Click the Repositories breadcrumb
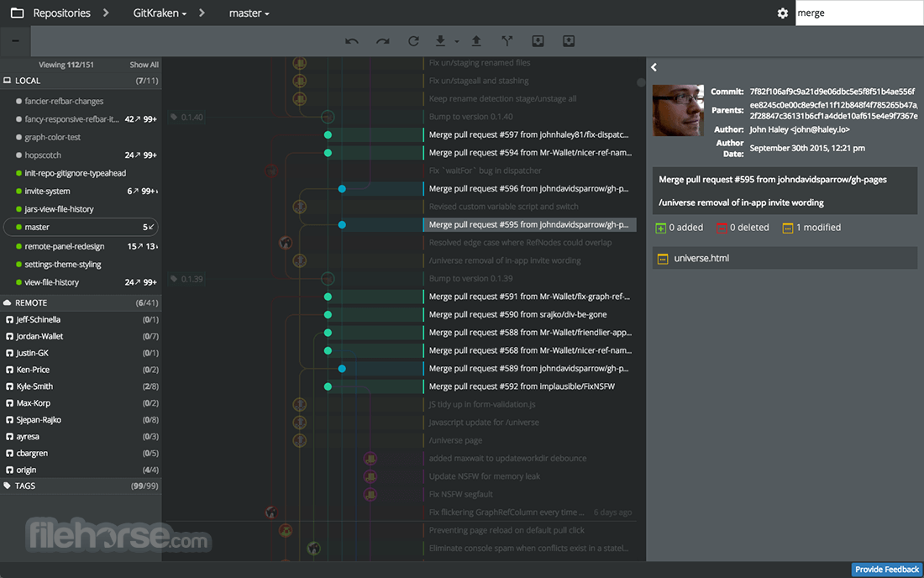Screen dimensions: 924x578 62,13
